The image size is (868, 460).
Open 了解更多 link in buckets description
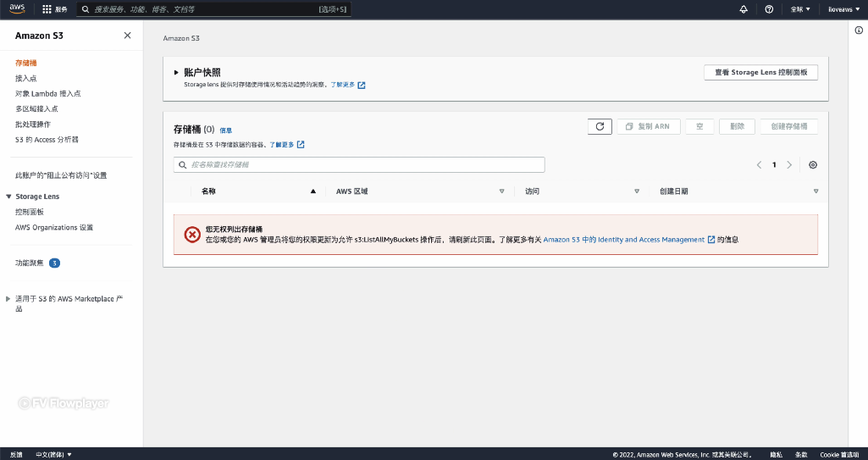pyautogui.click(x=287, y=145)
